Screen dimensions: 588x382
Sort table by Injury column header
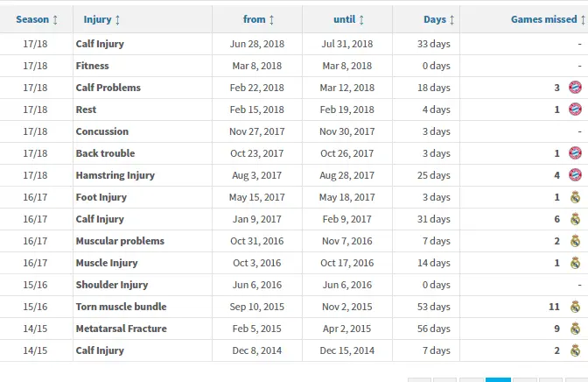[x=102, y=19]
